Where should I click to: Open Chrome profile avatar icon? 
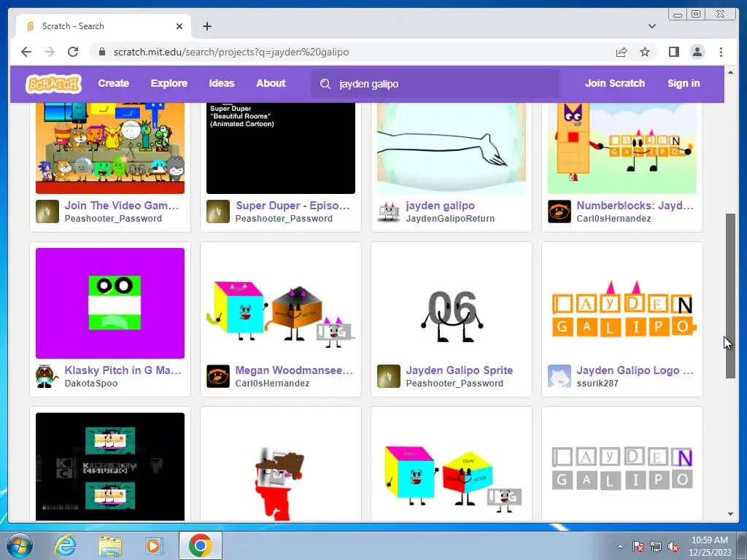[x=697, y=52]
